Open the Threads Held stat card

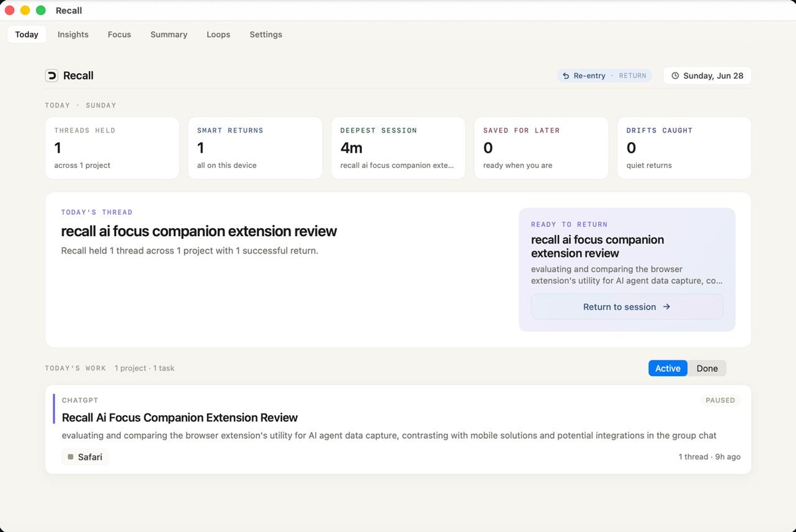112,148
